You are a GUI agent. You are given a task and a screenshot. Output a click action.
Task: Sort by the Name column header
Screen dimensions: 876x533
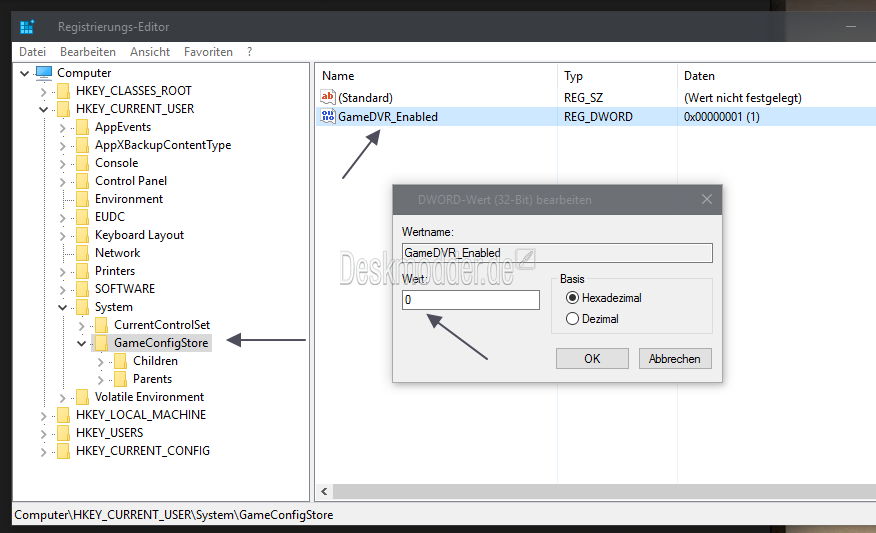point(338,76)
